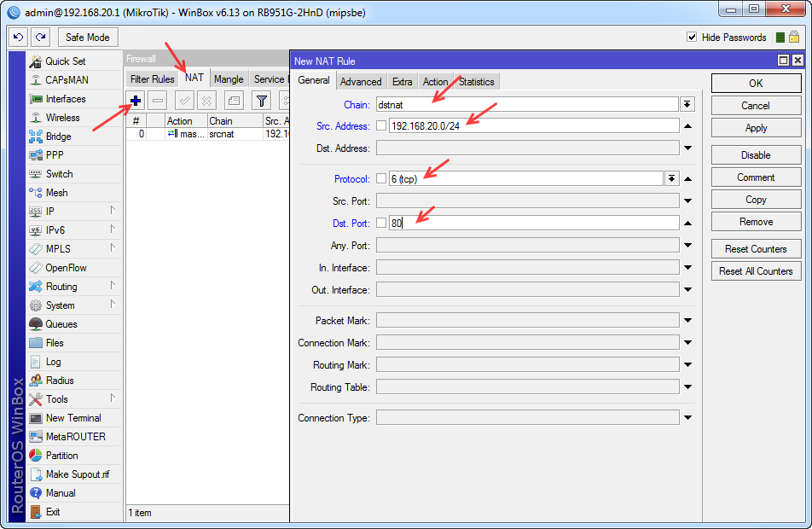Viewport: 812px width, 529px height.
Task: Click the Cancel button
Action: click(756, 106)
